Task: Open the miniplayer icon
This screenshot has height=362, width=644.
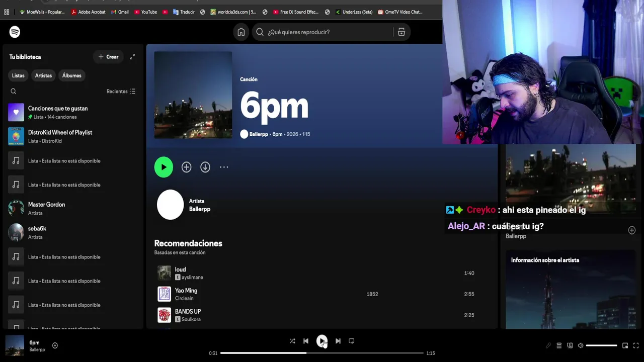Action: click(625, 345)
